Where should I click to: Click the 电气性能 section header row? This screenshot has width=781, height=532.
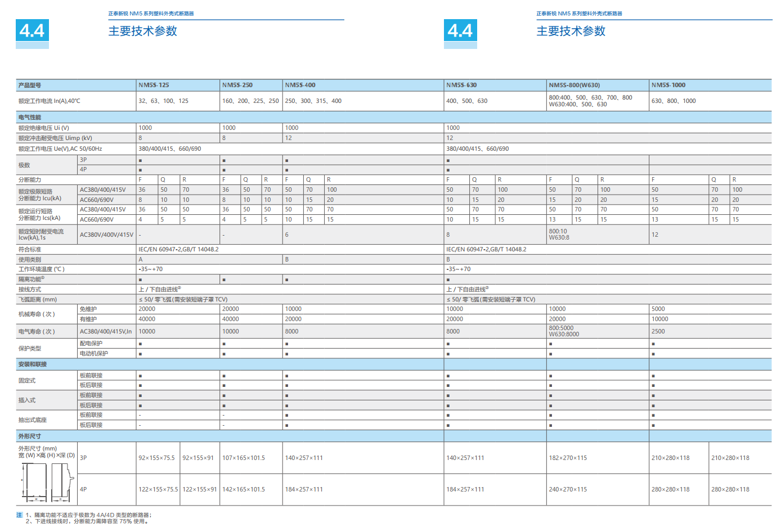coord(30,118)
